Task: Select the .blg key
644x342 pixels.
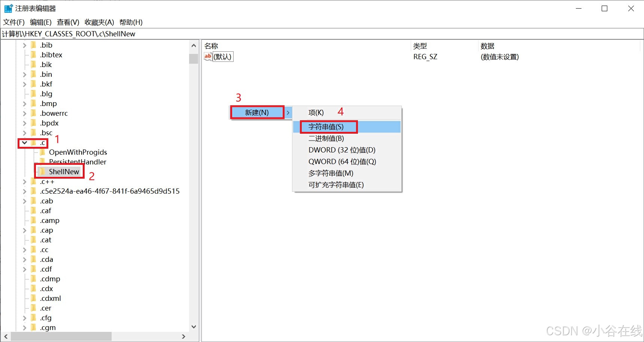Action: pyautogui.click(x=46, y=94)
